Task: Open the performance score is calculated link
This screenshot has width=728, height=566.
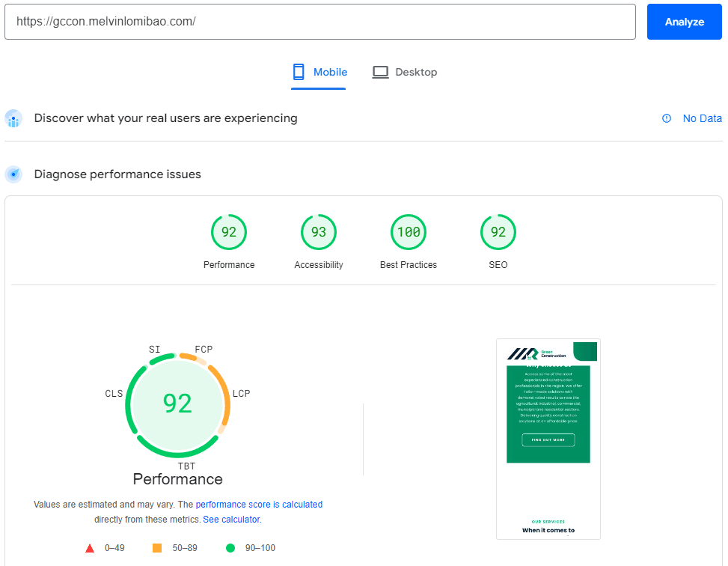Action: [259, 505]
